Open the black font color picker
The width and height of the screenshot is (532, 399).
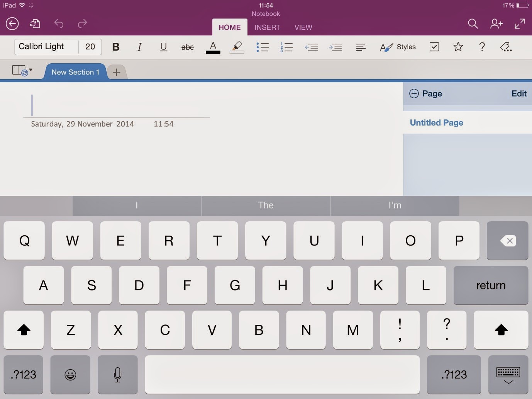213,47
